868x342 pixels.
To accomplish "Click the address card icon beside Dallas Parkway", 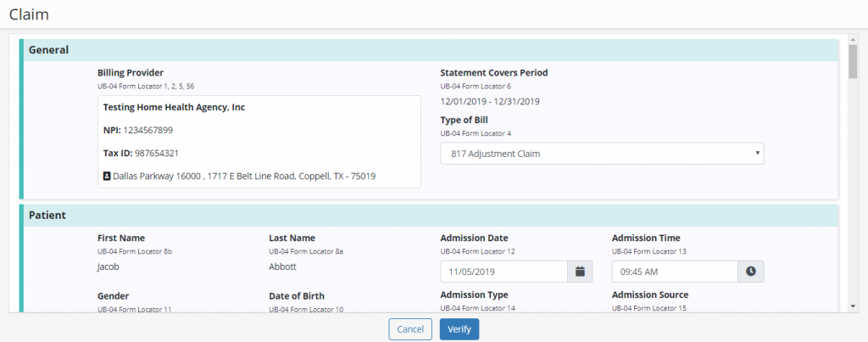I will coord(107,177).
